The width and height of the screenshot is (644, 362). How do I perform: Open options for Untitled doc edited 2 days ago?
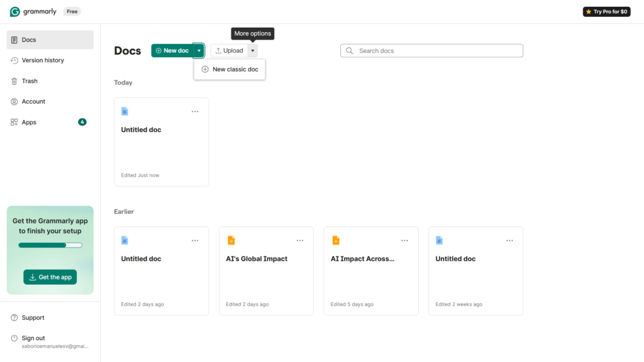click(x=195, y=241)
